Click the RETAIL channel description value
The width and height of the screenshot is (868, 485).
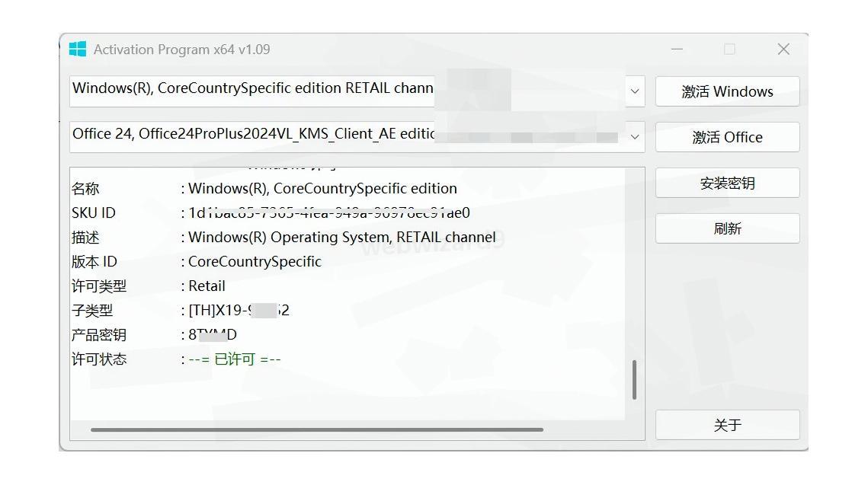(x=342, y=238)
